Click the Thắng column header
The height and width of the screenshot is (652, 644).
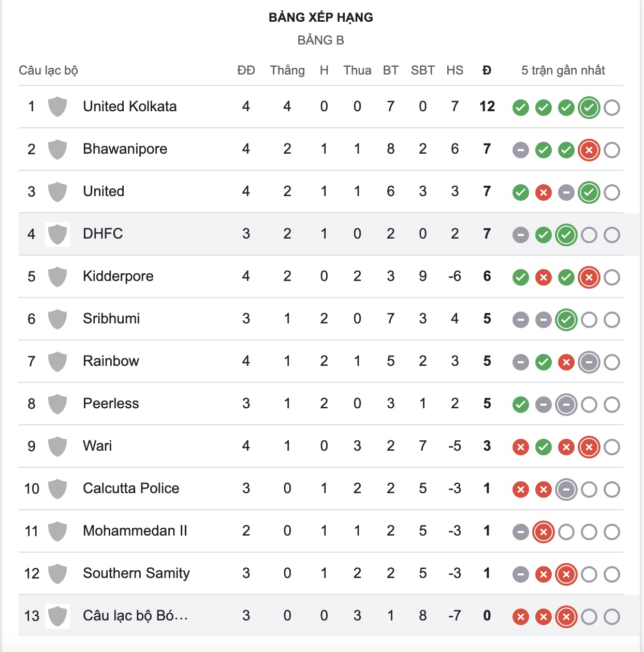pos(287,70)
